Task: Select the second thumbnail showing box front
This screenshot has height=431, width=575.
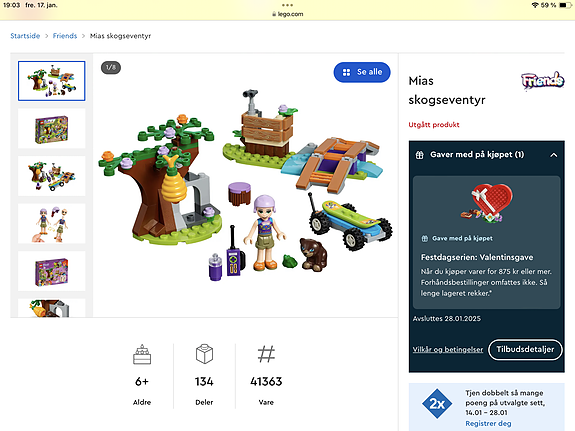Action: pos(52,129)
